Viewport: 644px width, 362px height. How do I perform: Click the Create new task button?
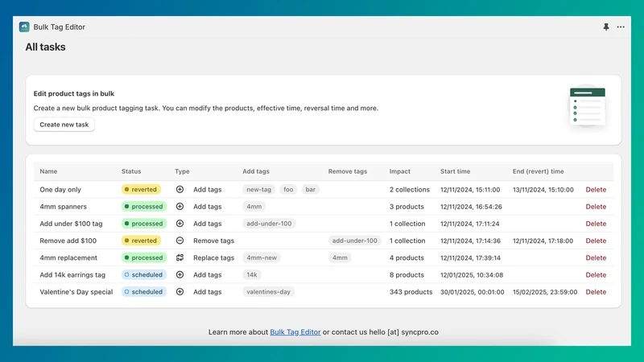coord(64,125)
